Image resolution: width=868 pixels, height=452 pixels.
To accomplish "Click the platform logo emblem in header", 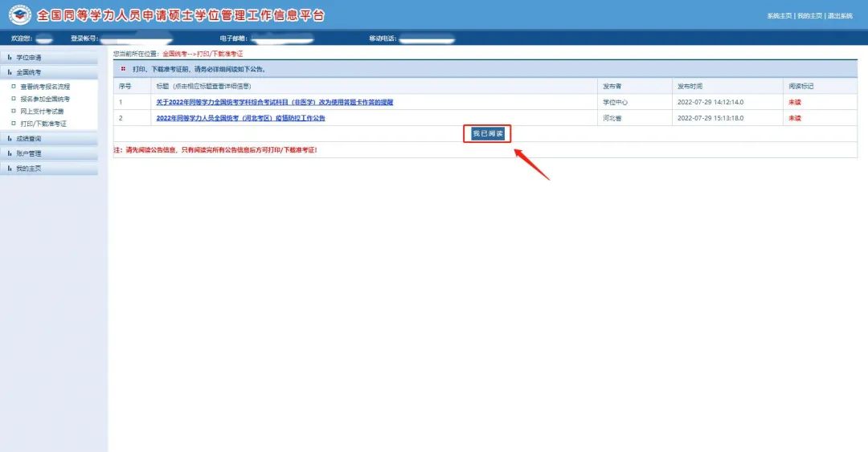I will 19,15.
